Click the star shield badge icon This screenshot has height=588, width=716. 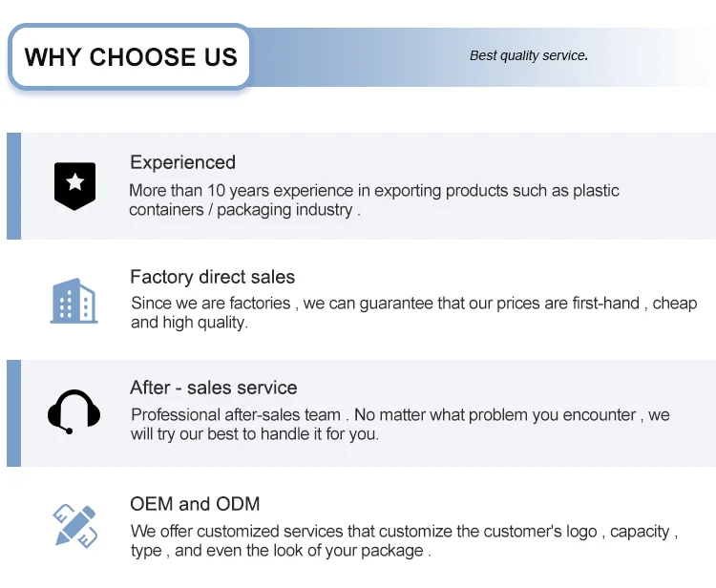click(74, 185)
